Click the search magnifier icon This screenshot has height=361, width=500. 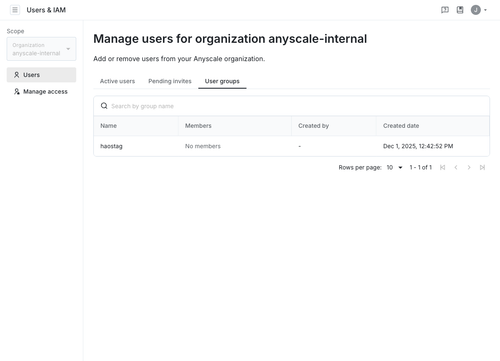[x=104, y=106]
